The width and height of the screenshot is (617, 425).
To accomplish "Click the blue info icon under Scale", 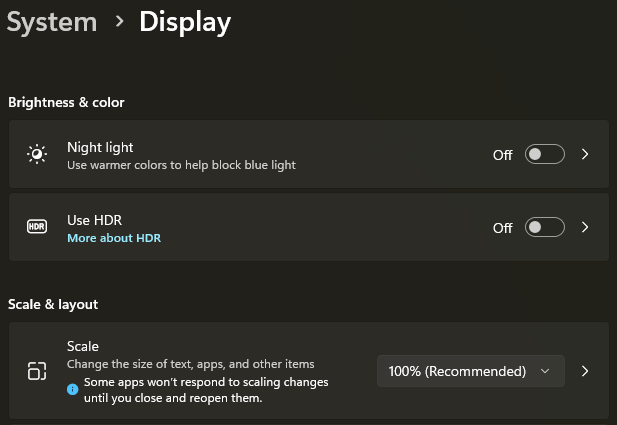I will (x=73, y=389).
